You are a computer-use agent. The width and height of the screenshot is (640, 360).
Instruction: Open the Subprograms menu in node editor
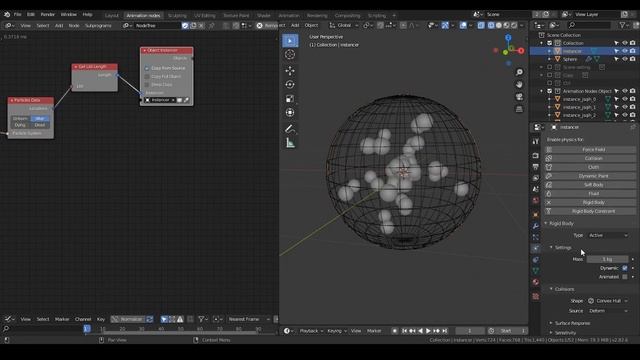(98, 25)
